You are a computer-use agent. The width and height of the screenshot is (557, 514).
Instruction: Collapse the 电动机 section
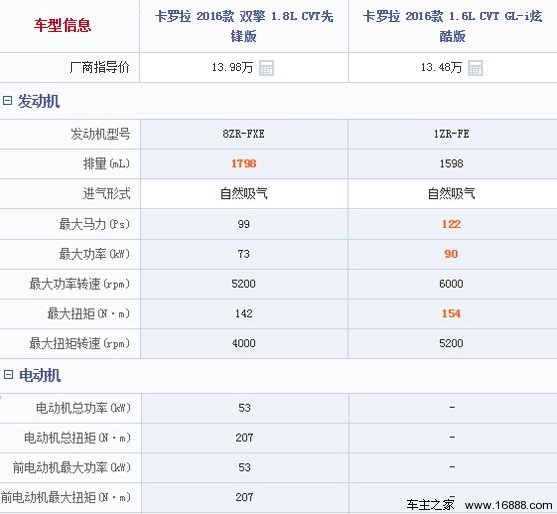click(x=8, y=374)
